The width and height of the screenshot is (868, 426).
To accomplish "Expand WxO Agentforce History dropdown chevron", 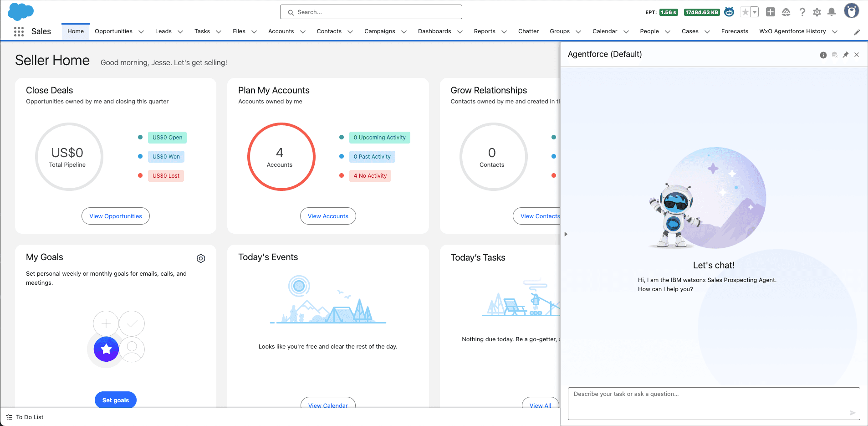I will [835, 32].
